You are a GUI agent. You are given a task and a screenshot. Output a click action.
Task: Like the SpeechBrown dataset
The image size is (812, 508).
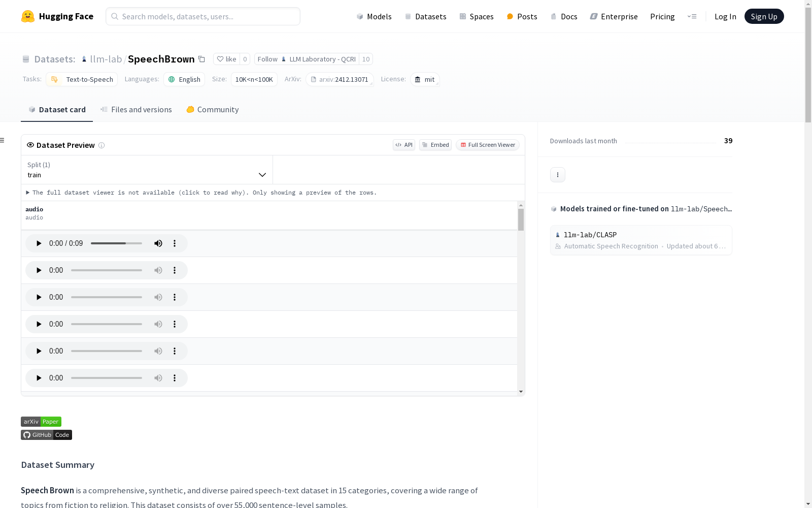(x=226, y=59)
